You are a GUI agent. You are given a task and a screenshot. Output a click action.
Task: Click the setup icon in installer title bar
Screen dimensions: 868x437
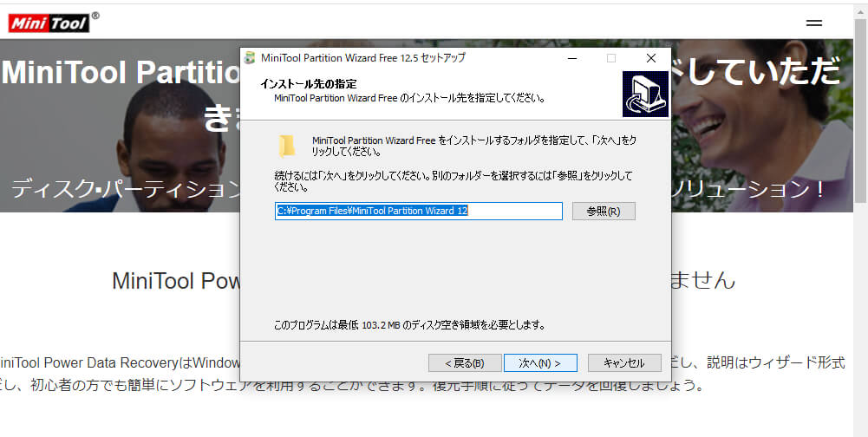(x=251, y=58)
